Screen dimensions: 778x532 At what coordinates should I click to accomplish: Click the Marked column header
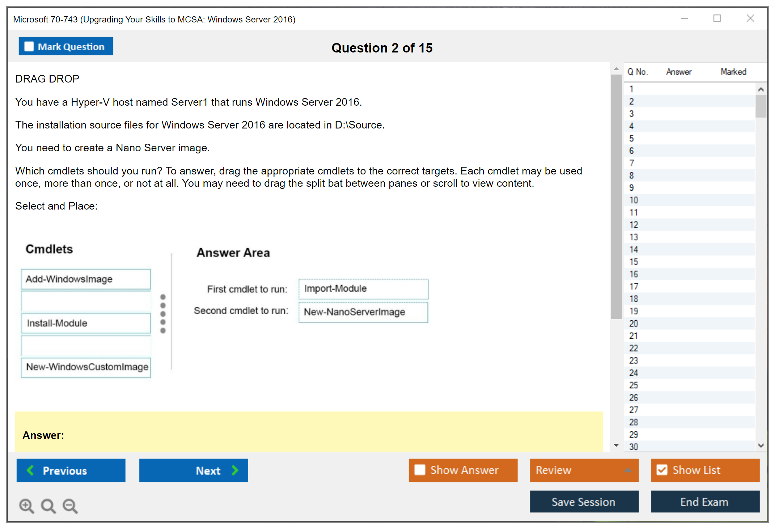click(x=733, y=72)
